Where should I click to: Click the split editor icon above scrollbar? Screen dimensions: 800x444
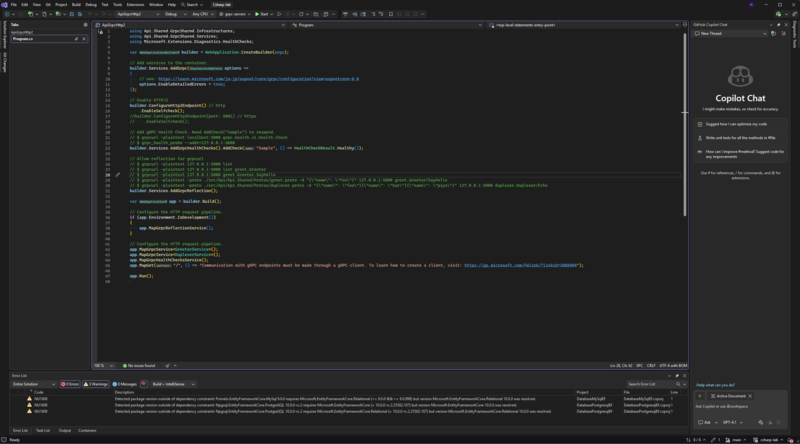click(x=685, y=24)
